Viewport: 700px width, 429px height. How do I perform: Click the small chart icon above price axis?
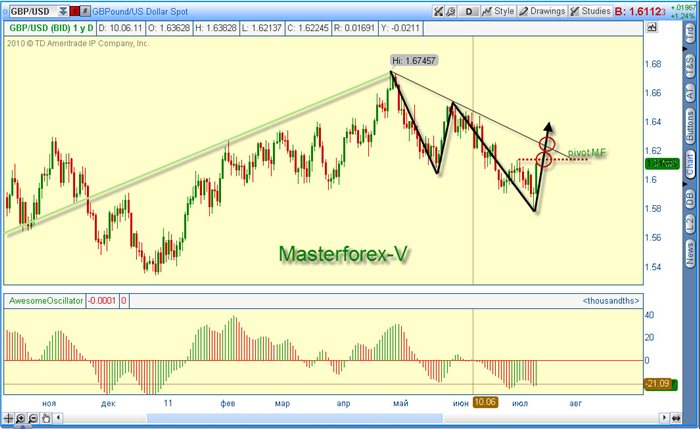652,27
